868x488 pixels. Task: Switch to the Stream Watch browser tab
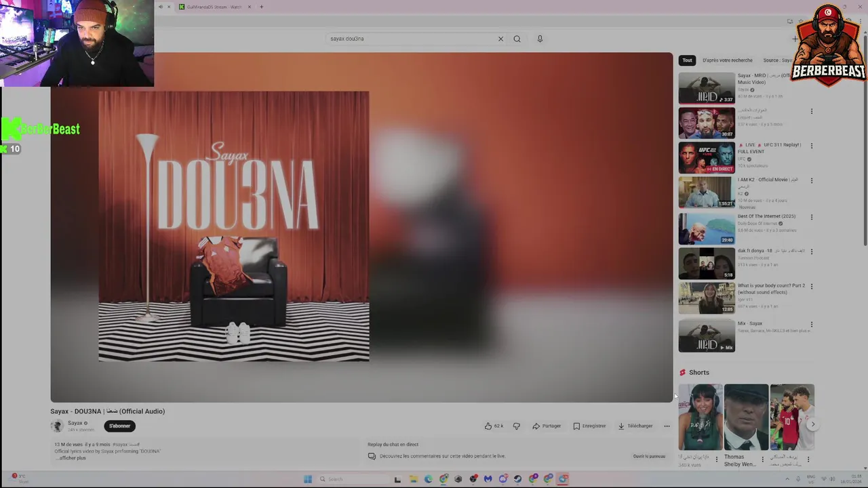click(x=214, y=7)
